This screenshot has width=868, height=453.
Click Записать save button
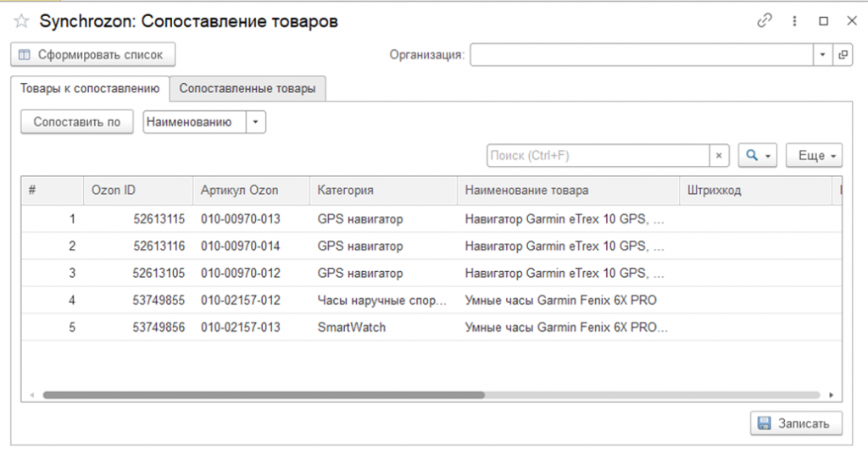coord(796,423)
